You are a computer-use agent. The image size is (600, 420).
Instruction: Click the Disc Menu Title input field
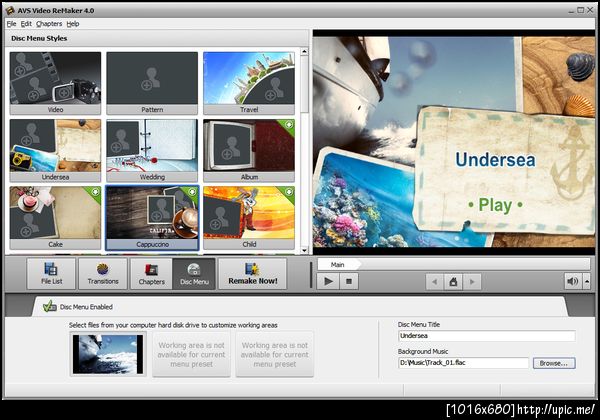point(487,336)
